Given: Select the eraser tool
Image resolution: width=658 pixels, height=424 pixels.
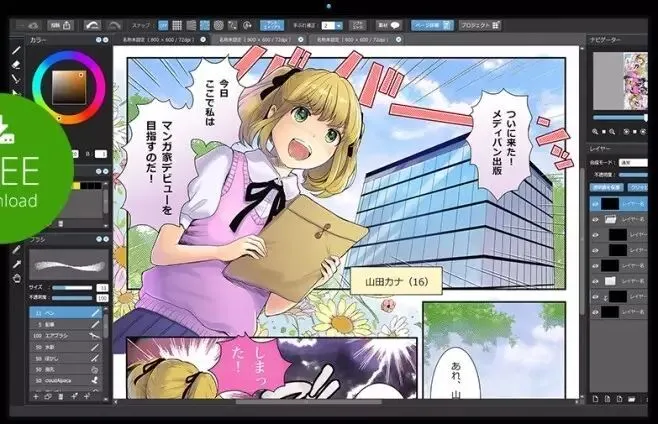Looking at the screenshot, I should (x=16, y=65).
